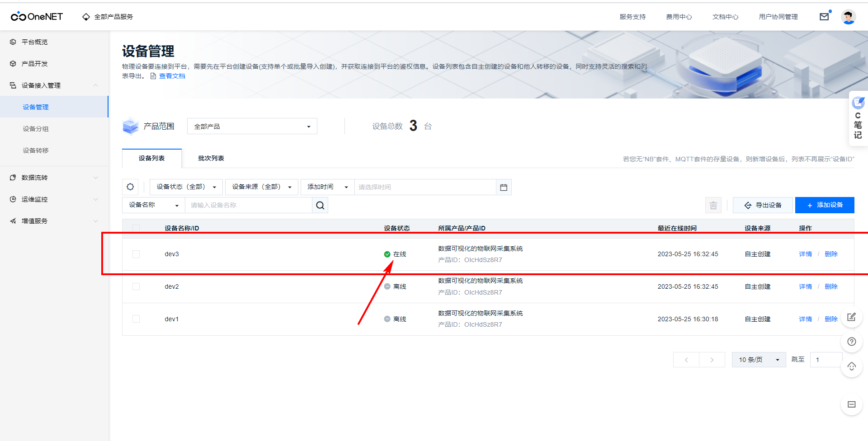The height and width of the screenshot is (441, 868).
Task: Expand the 设备状态 filter dropdown
Action: [x=186, y=187]
